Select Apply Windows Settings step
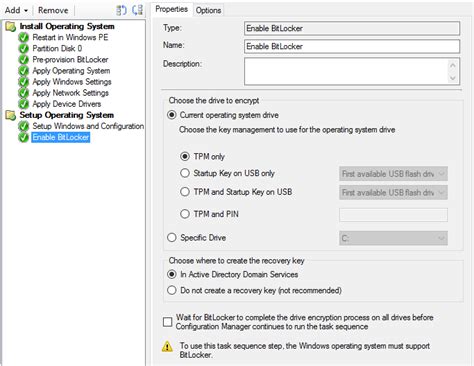 pos(72,82)
